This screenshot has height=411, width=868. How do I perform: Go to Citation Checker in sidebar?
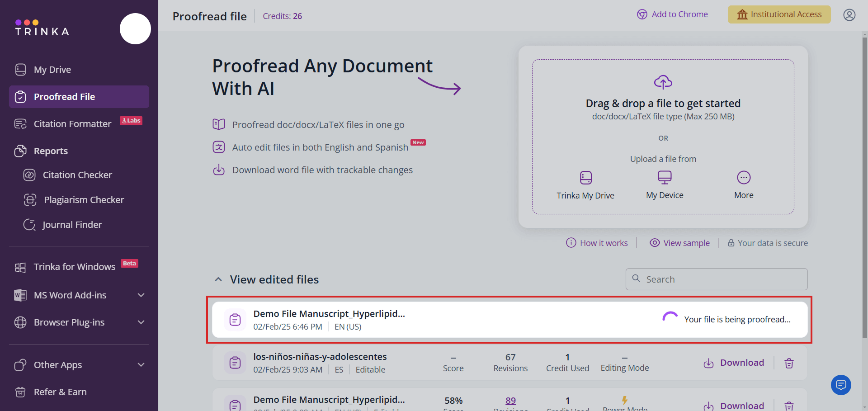tap(77, 175)
